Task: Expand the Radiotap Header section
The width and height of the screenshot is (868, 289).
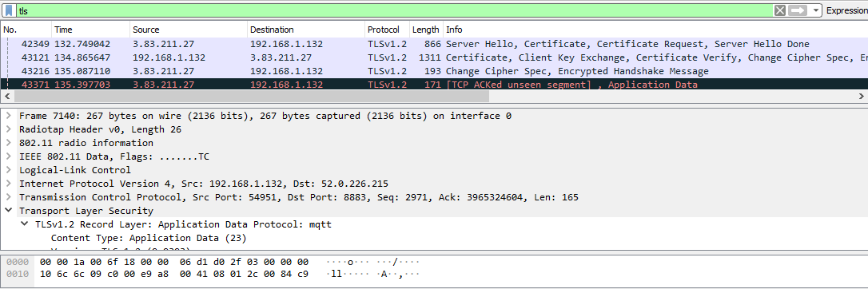Action: coord(8,129)
